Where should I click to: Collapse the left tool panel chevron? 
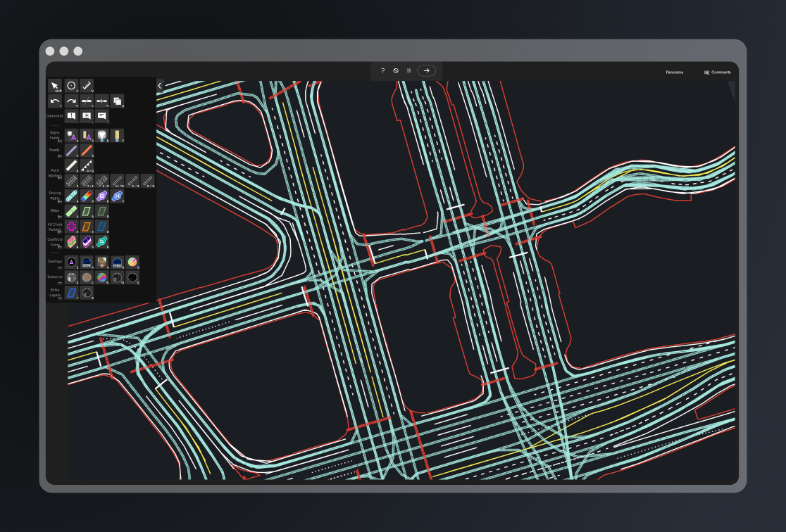coord(160,85)
